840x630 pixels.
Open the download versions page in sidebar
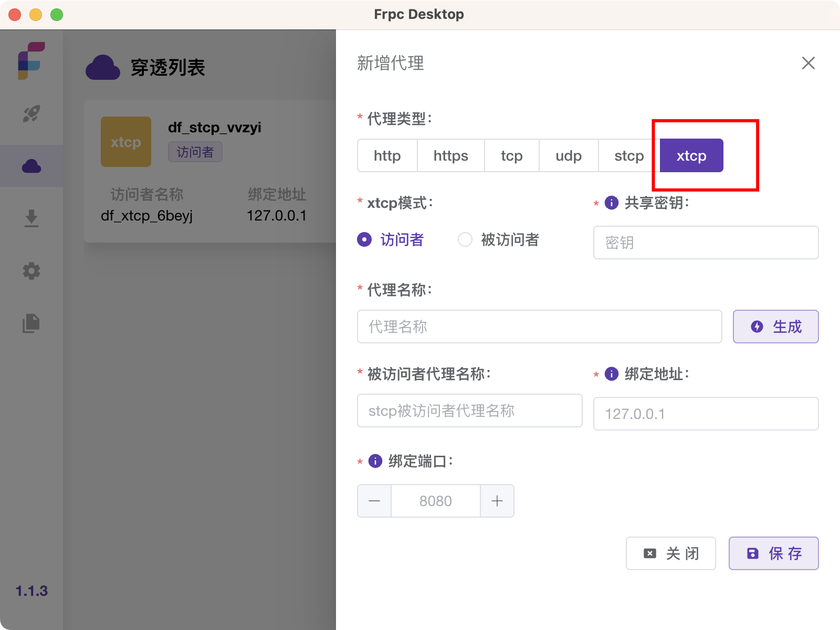pos(31,218)
